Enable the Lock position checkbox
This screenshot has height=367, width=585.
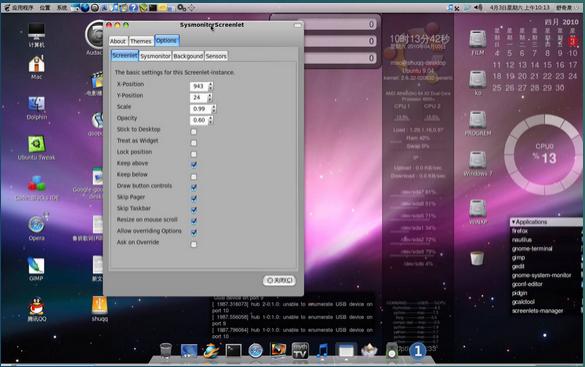pyautogui.click(x=194, y=154)
